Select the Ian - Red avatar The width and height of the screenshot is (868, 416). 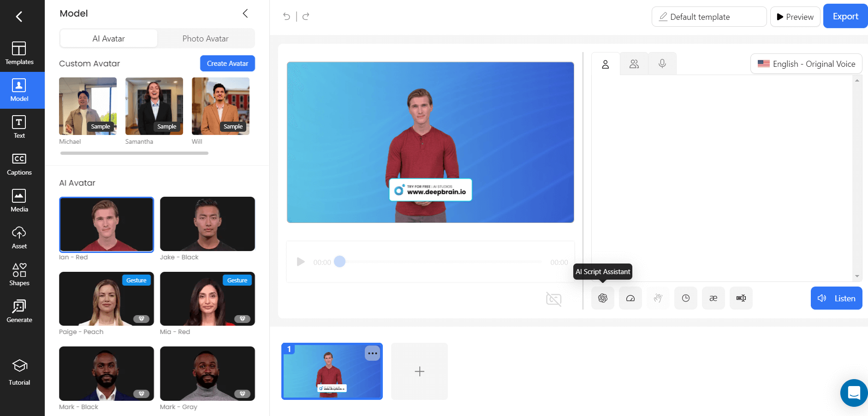tap(107, 224)
